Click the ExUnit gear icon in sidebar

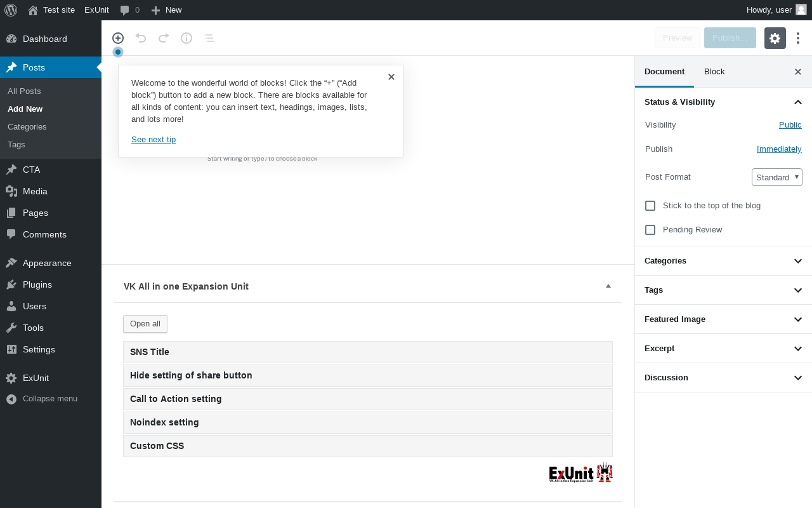[x=11, y=378]
